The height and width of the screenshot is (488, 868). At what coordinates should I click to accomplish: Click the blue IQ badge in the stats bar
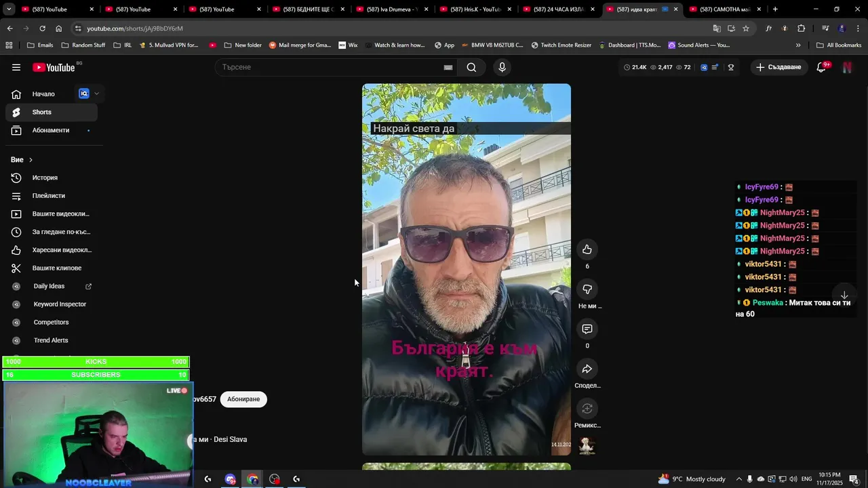click(704, 67)
